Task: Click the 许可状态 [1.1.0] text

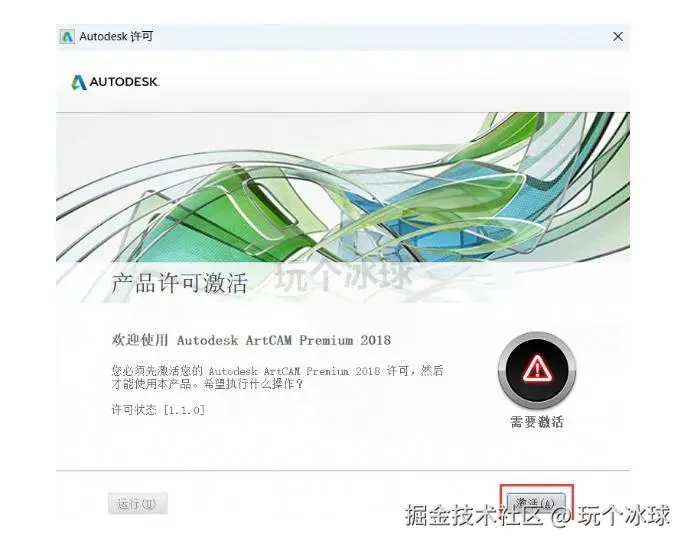Action: coord(158,410)
